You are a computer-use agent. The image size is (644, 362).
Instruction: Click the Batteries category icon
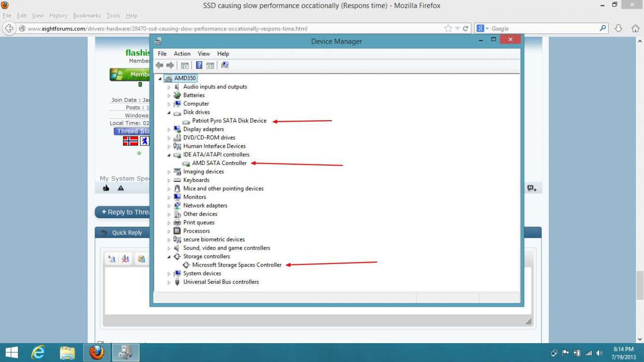tap(177, 95)
